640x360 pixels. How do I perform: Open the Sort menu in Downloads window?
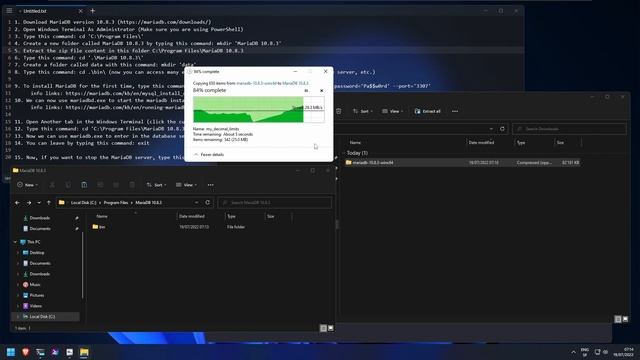363,111
